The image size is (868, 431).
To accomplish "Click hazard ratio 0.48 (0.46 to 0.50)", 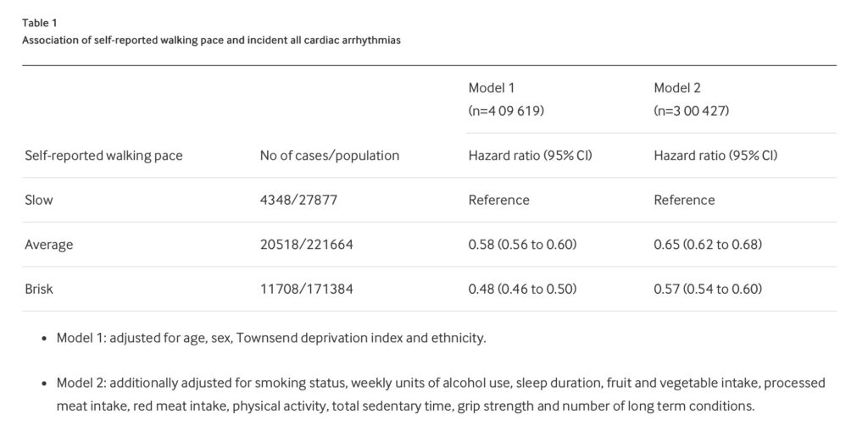I will 522,289.
